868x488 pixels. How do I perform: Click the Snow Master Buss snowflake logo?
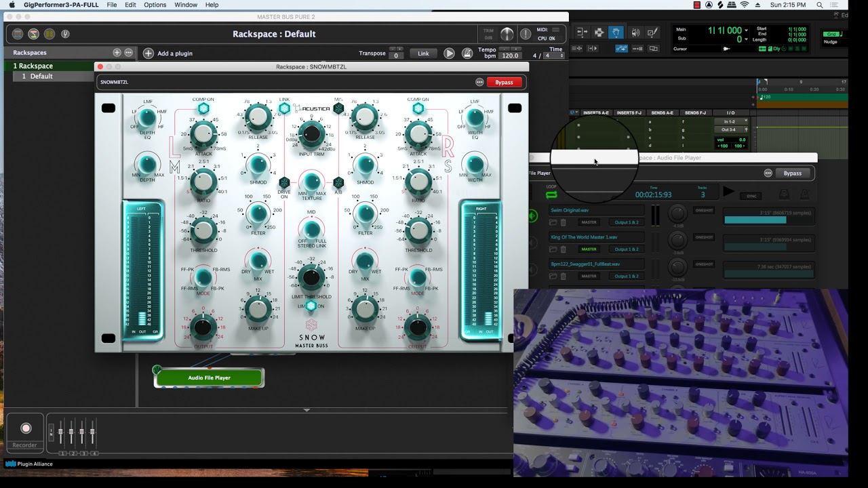click(311, 325)
